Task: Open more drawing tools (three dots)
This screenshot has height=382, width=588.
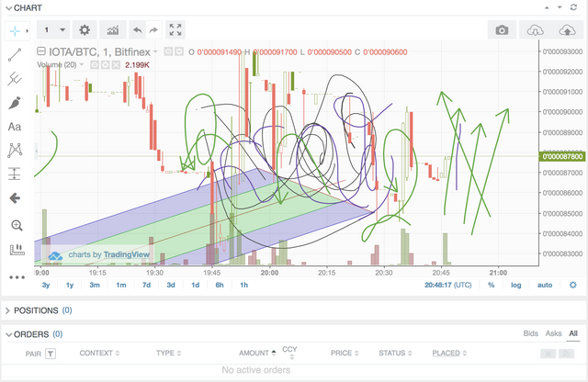Action: click(x=17, y=277)
